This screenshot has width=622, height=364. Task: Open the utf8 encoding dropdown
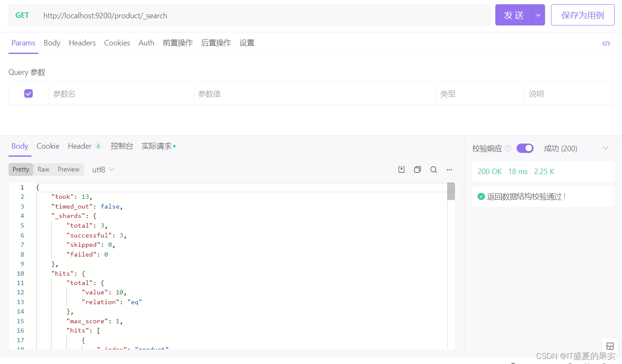pos(102,169)
